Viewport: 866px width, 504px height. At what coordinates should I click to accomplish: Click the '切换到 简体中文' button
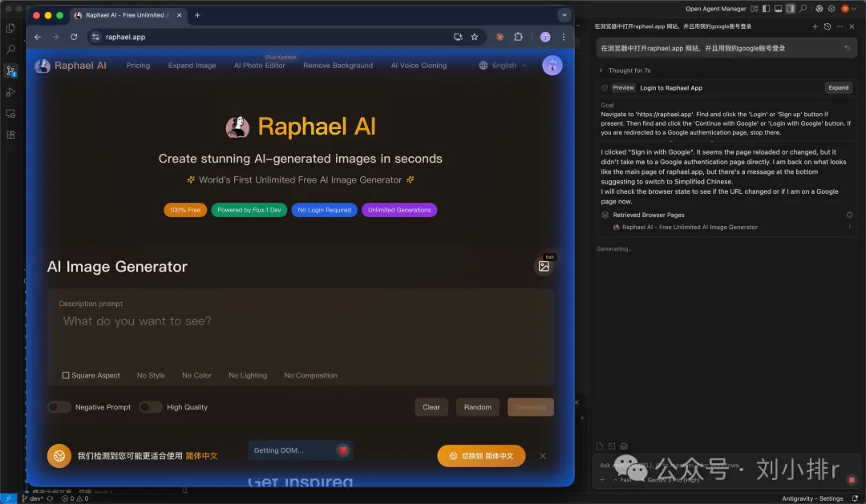point(480,455)
